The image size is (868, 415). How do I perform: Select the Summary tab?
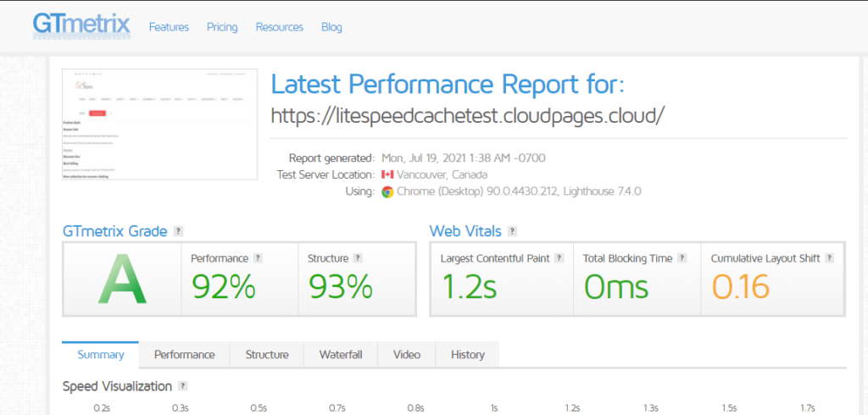tap(100, 355)
